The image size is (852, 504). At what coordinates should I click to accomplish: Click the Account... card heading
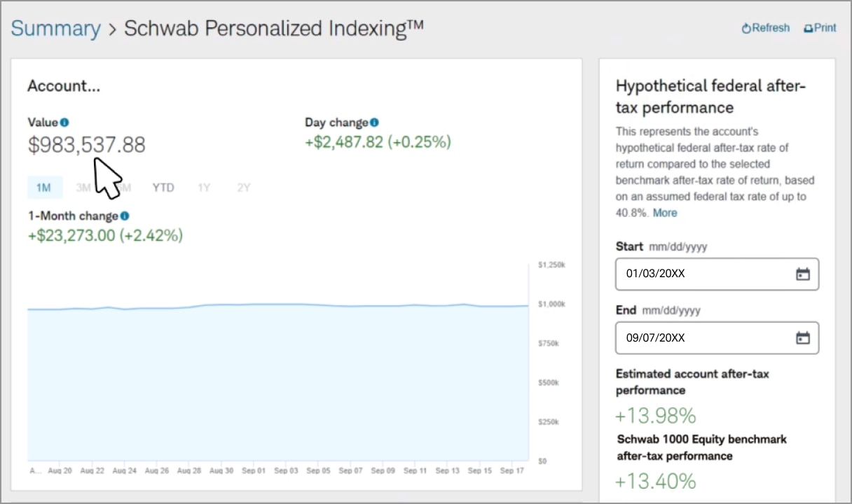(x=64, y=86)
